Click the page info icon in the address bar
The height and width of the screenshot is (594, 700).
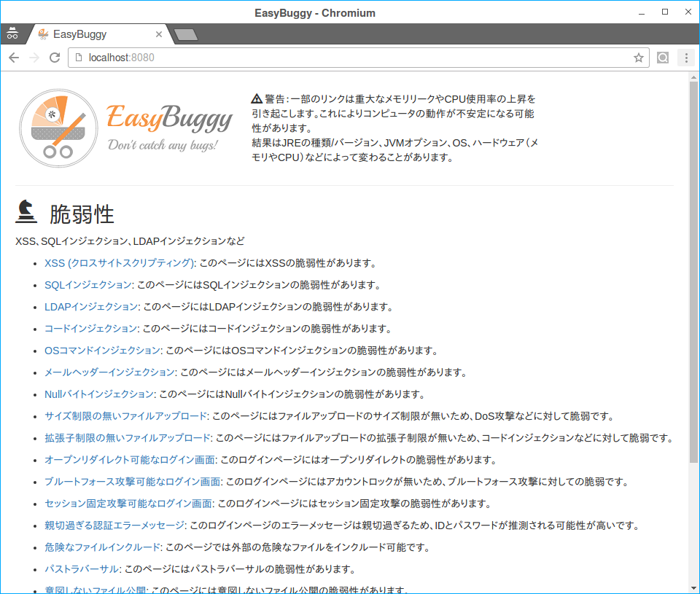(x=78, y=57)
